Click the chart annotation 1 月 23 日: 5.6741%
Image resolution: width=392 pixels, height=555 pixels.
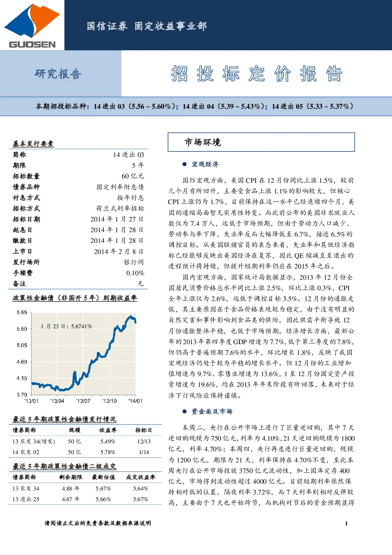(66, 326)
